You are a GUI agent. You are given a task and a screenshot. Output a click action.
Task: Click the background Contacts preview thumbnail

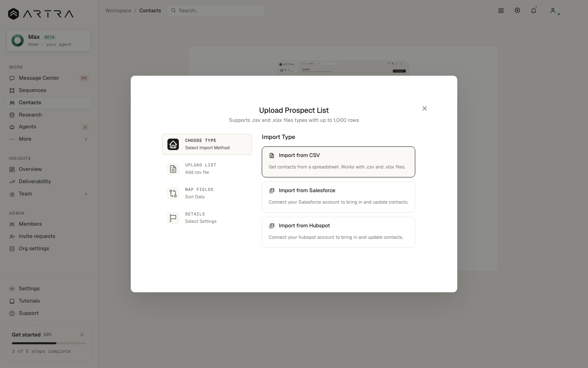click(343, 68)
